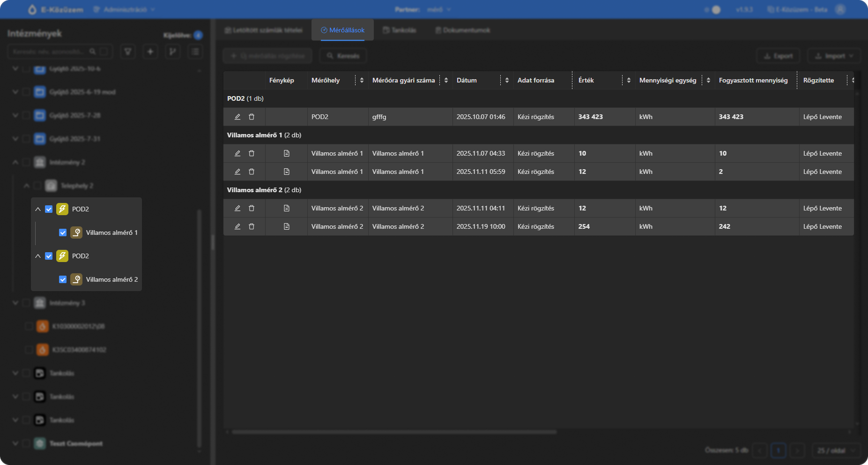
Task: Click the table's horizontal scrollbar
Action: pos(393,432)
